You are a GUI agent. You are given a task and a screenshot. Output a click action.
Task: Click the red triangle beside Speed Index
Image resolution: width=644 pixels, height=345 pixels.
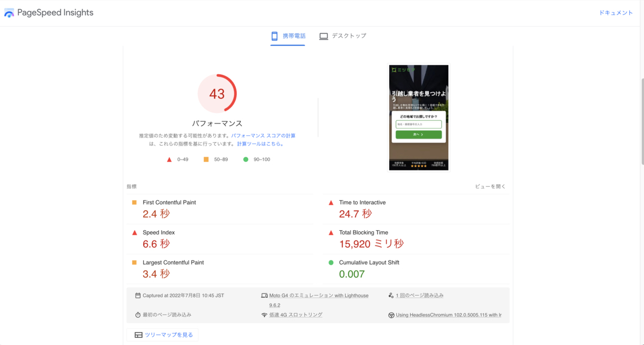pos(134,232)
